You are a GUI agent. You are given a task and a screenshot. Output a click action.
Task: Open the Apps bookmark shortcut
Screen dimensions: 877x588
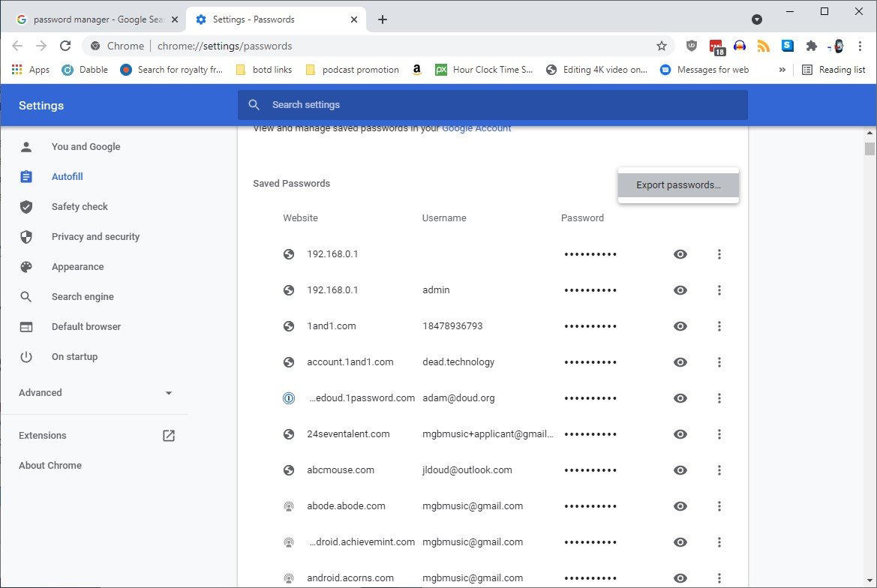[x=31, y=70]
